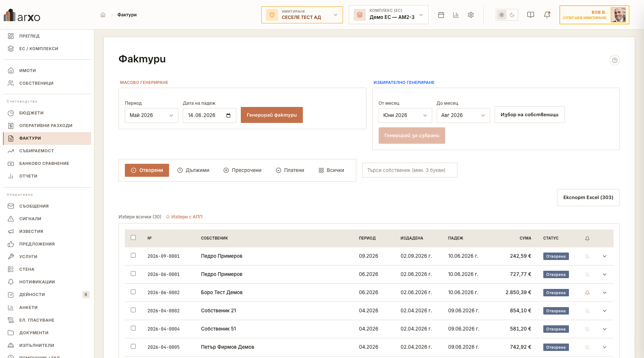Open От месец dropdown Юни 2026

click(405, 115)
